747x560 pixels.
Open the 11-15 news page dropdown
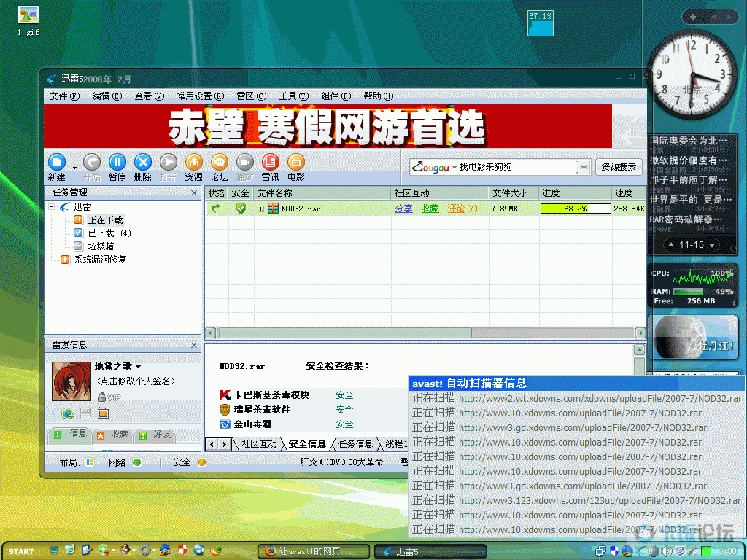pos(712,245)
